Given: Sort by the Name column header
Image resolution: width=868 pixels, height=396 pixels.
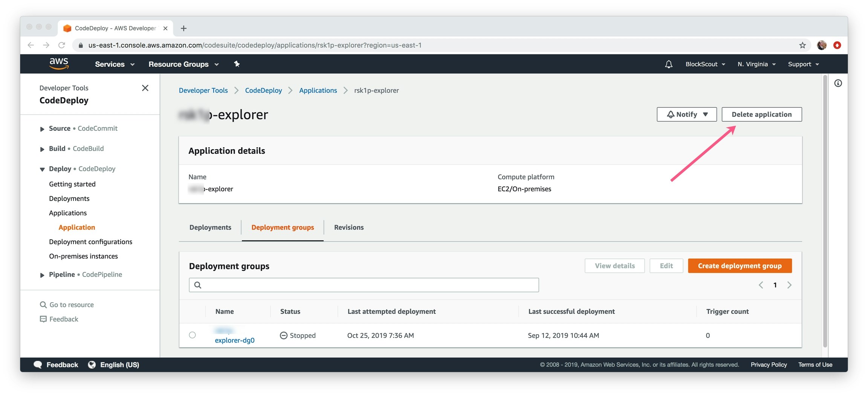Looking at the screenshot, I should 225,311.
